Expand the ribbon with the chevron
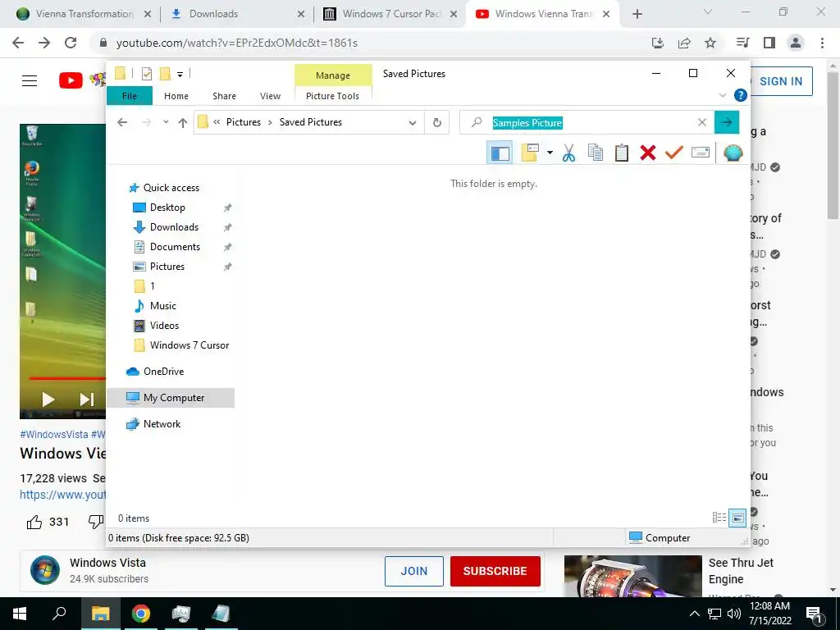The image size is (840, 630). pos(722,95)
